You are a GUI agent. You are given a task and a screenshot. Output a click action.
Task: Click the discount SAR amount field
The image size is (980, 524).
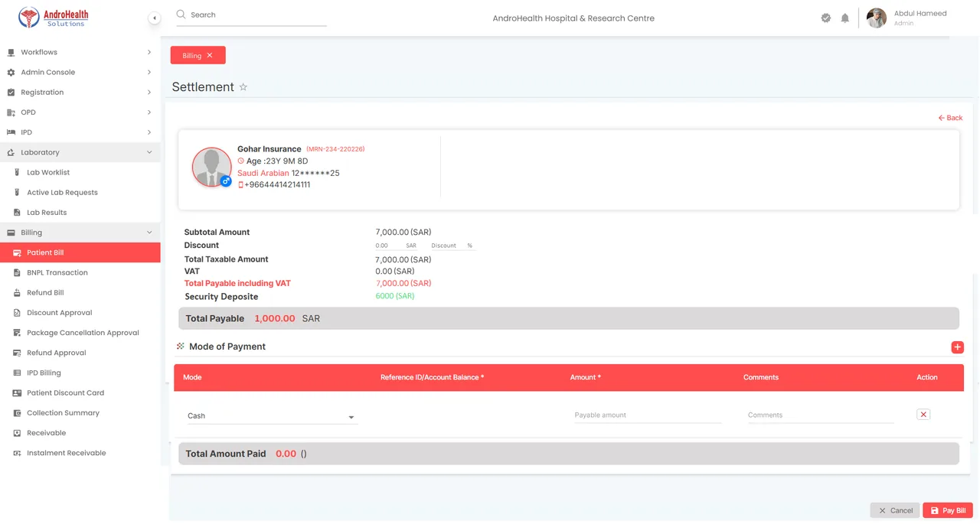pyautogui.click(x=396, y=246)
